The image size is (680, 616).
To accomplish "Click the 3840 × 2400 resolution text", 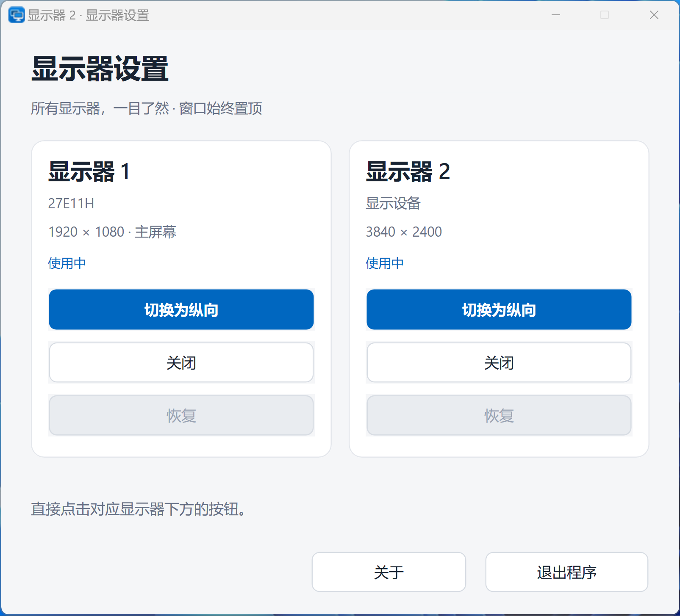I will 404,232.
